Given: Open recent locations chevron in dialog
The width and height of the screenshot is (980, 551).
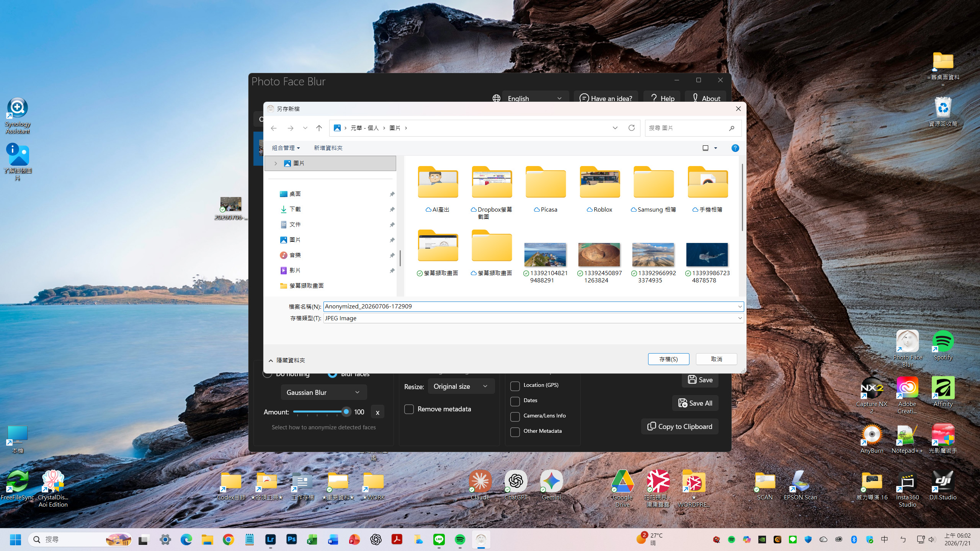Looking at the screenshot, I should coord(305,128).
